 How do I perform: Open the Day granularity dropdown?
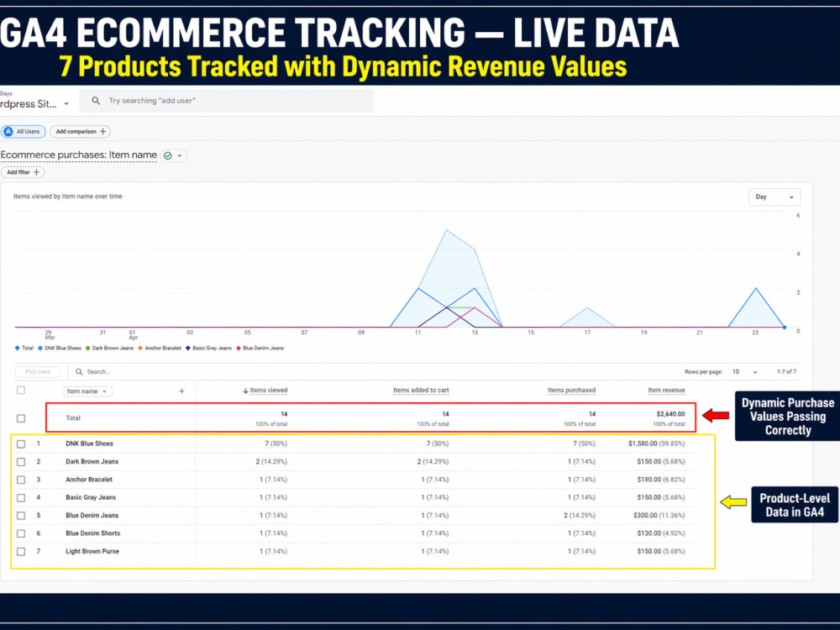[774, 197]
